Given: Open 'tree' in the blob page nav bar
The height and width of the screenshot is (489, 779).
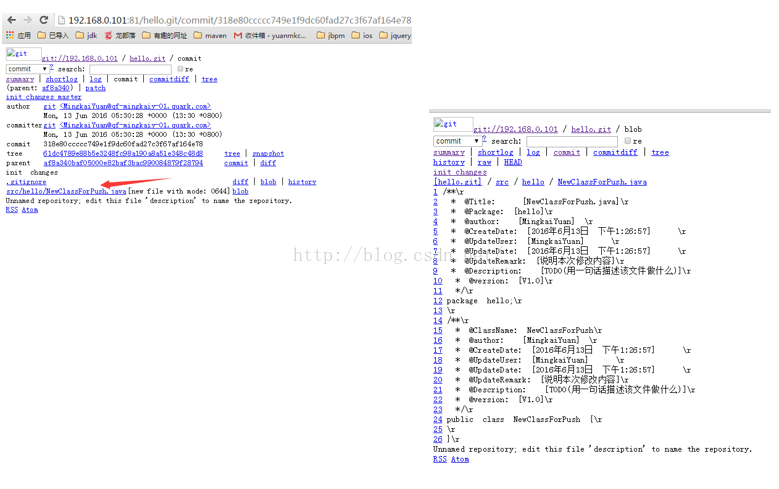Looking at the screenshot, I should [660, 152].
